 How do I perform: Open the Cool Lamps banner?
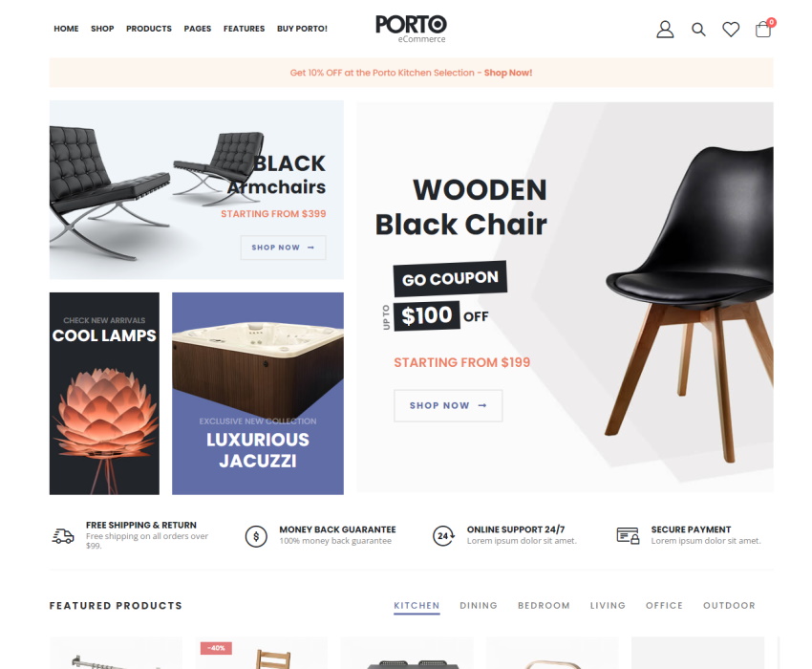coord(105,394)
